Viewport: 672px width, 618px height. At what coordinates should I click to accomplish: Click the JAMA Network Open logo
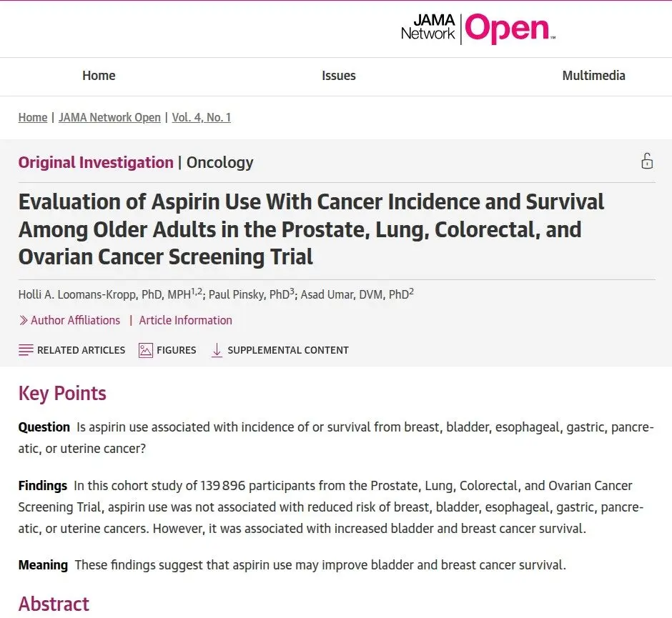[x=478, y=29]
